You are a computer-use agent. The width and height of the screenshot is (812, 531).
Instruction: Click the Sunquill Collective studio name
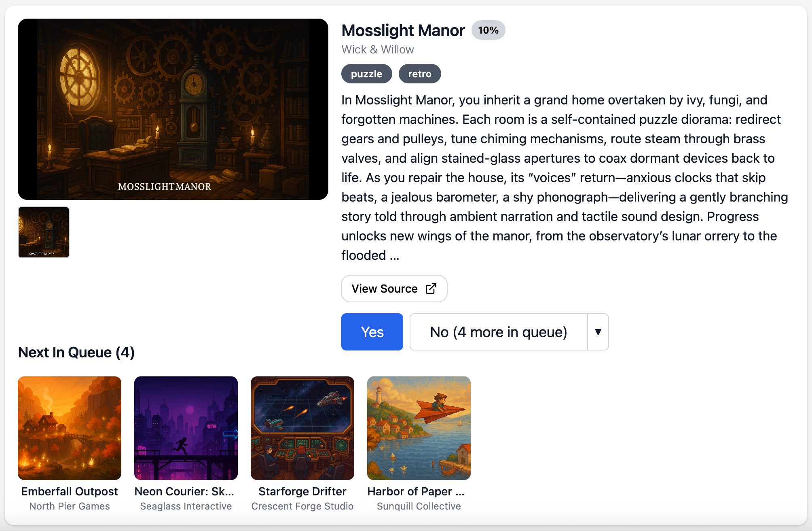[x=419, y=506]
